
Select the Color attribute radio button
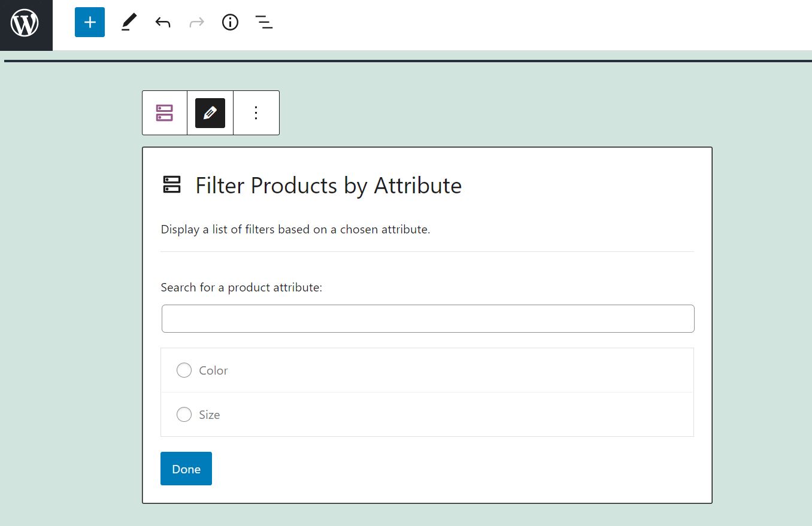pyautogui.click(x=184, y=370)
